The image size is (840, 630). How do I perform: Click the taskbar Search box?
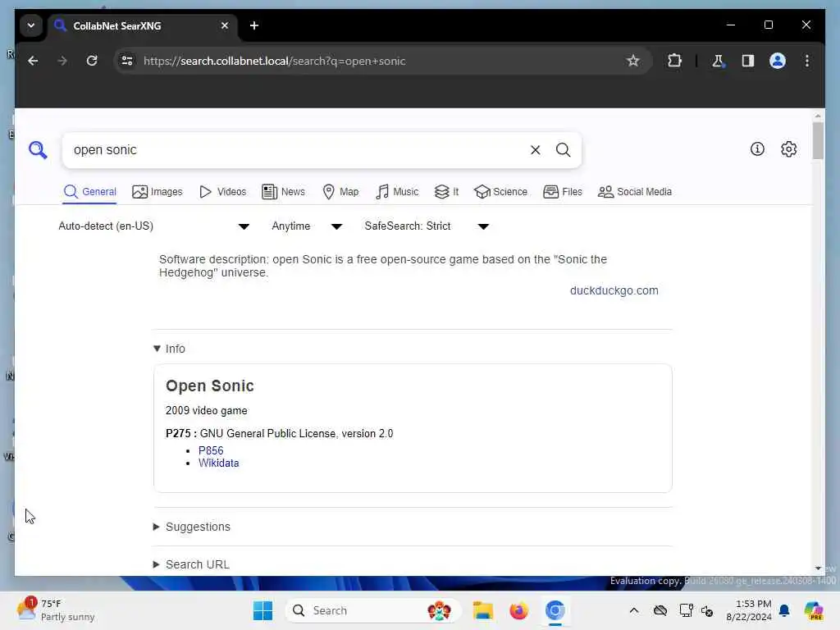click(x=373, y=610)
